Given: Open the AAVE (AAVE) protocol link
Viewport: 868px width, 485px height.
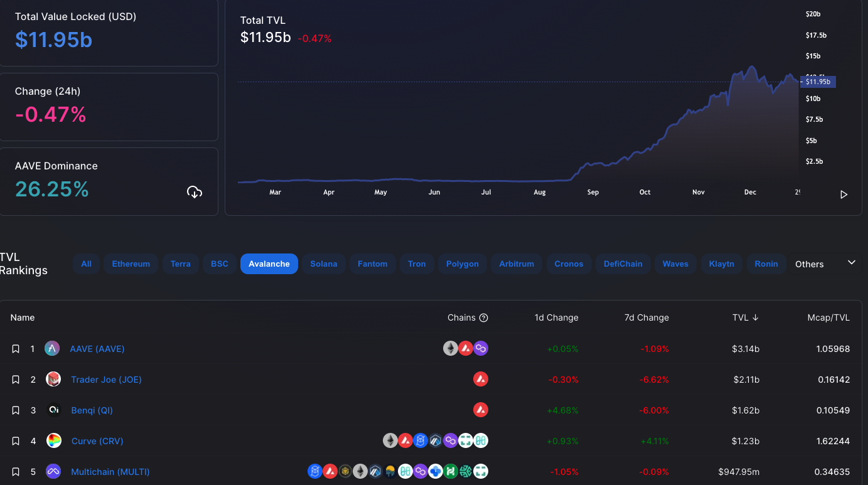Looking at the screenshot, I should [97, 349].
